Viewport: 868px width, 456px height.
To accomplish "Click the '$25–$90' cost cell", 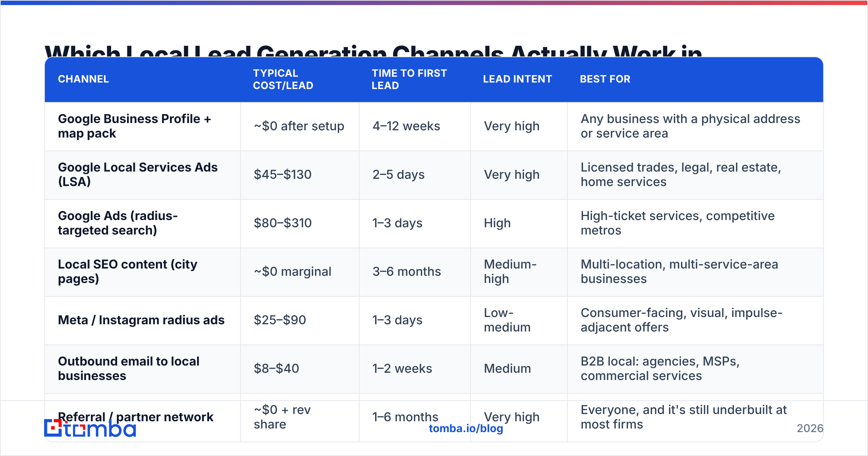I will (x=280, y=320).
